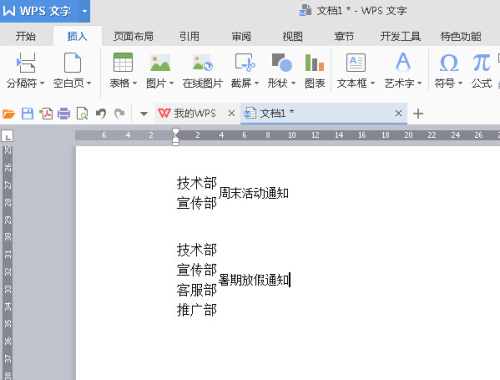Open the 页面布局 ribbon tab
500x380 pixels.
133,36
